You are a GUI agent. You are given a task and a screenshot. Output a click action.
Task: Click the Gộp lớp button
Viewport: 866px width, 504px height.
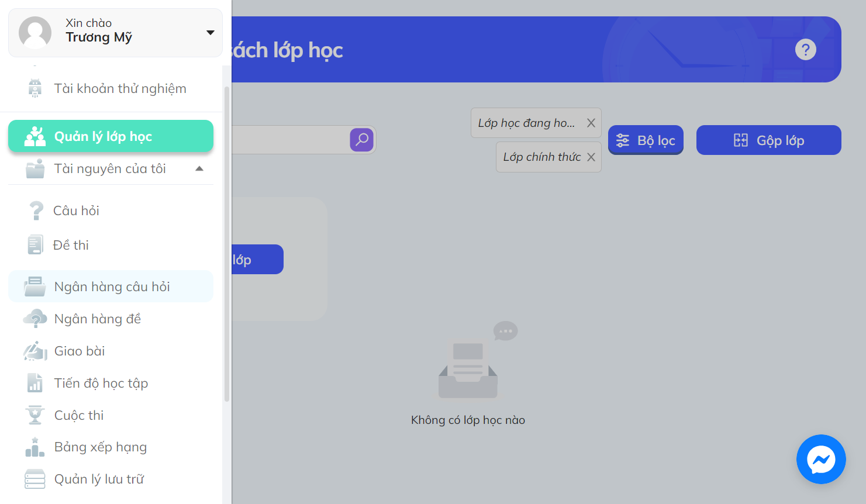pos(769,140)
